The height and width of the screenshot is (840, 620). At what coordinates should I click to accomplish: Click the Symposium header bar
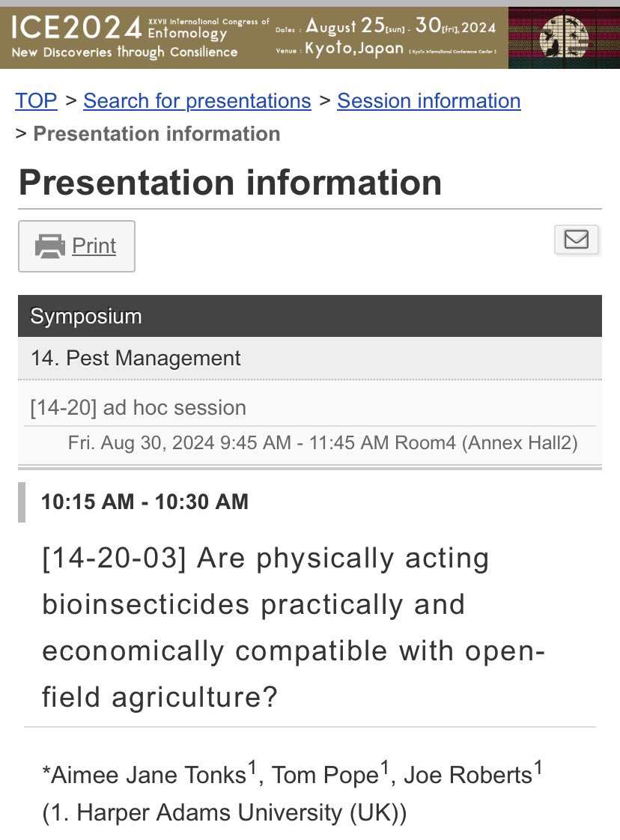(310, 316)
